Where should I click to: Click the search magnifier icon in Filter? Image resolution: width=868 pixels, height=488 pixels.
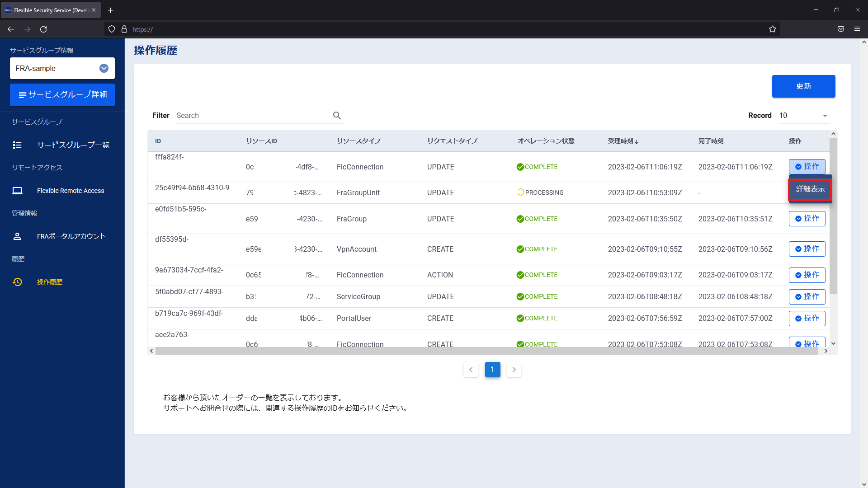[x=337, y=115]
